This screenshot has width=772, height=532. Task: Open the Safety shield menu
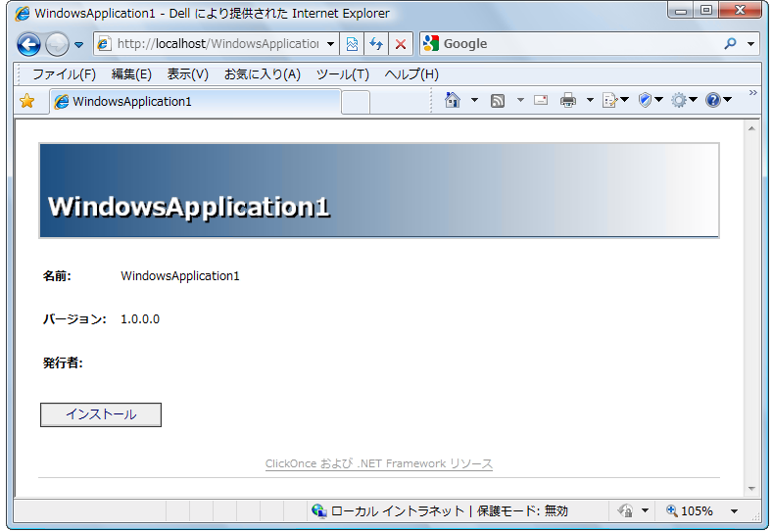(651, 100)
